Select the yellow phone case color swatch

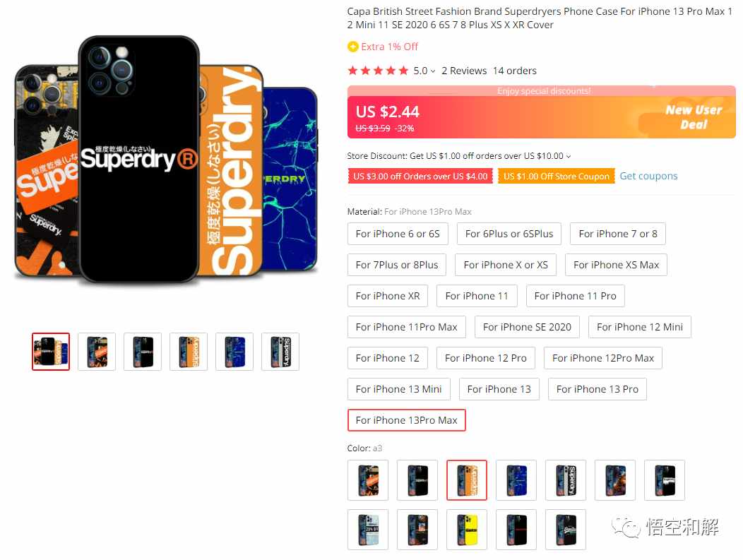point(467,529)
